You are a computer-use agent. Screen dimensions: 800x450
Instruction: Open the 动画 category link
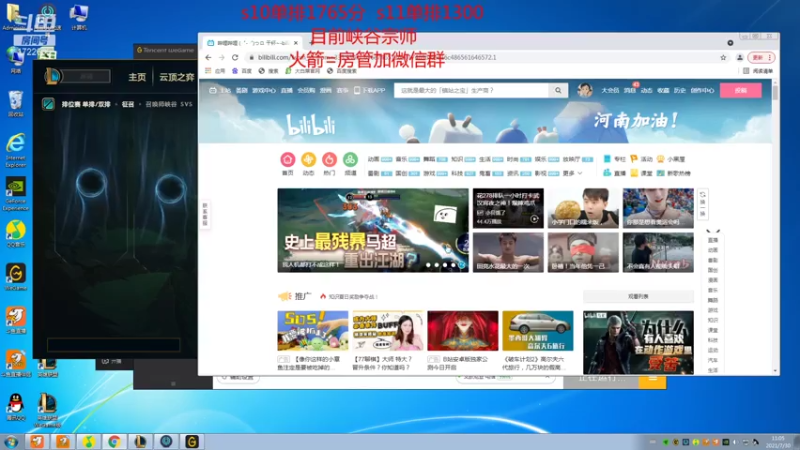[373, 159]
